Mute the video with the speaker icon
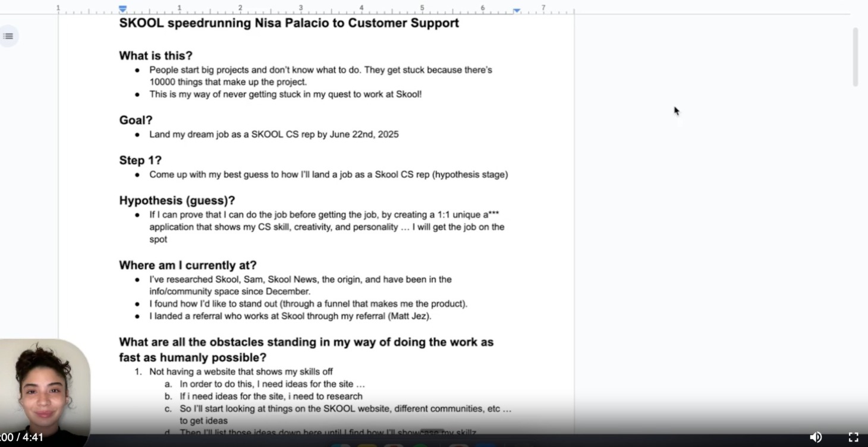The height and width of the screenshot is (447, 868). pyautogui.click(x=816, y=437)
